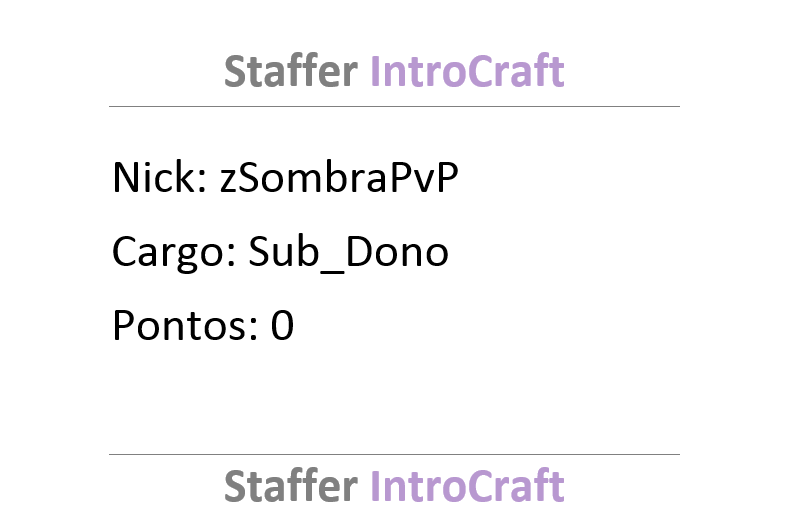Click the Pontos: label

pyautogui.click(x=185, y=326)
